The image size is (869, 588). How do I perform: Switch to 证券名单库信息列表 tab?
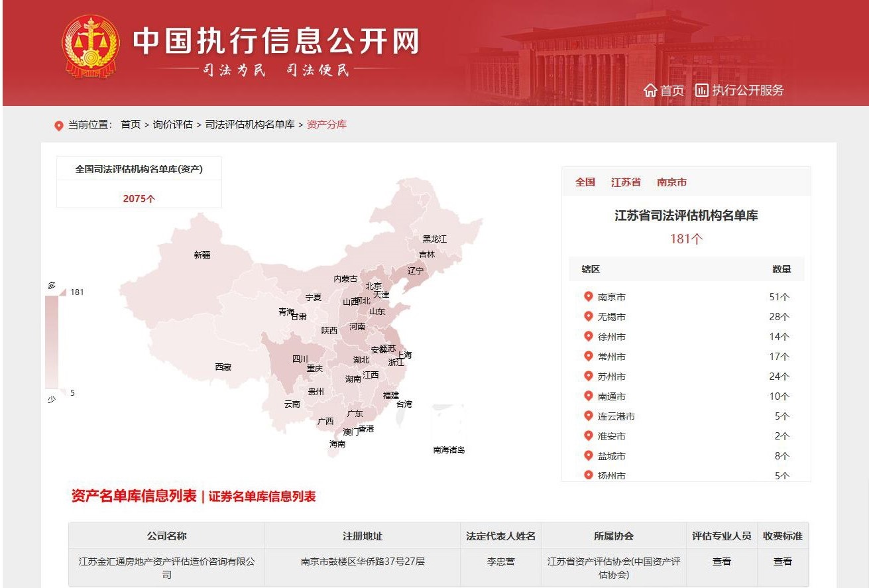click(x=262, y=497)
